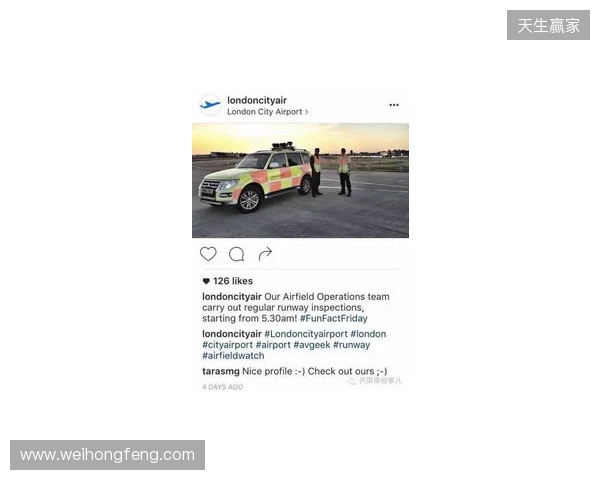Open londoncityair username in post header
This screenshot has width=600, height=480.
tap(257, 100)
